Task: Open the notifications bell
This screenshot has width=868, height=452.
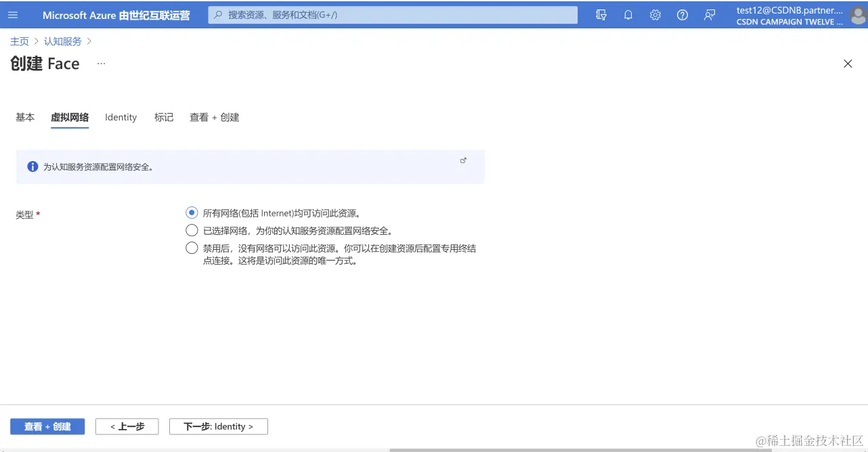Action: pos(628,15)
